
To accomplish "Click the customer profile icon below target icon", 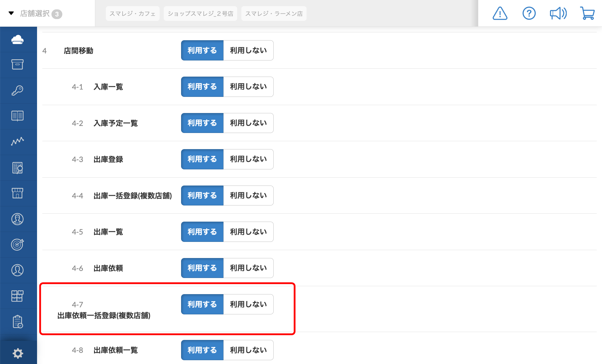I will click(x=18, y=270).
